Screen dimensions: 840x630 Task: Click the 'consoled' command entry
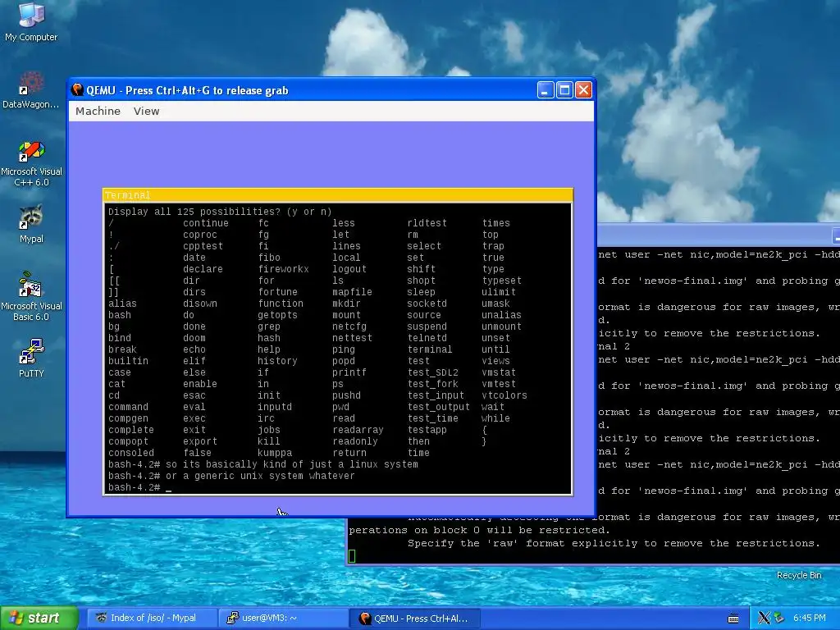(x=130, y=453)
